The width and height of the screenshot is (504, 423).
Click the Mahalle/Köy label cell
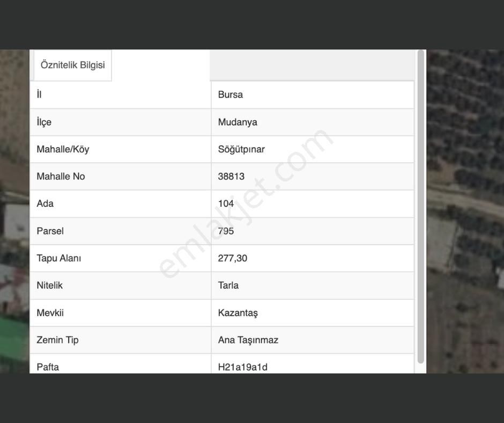[x=63, y=149]
